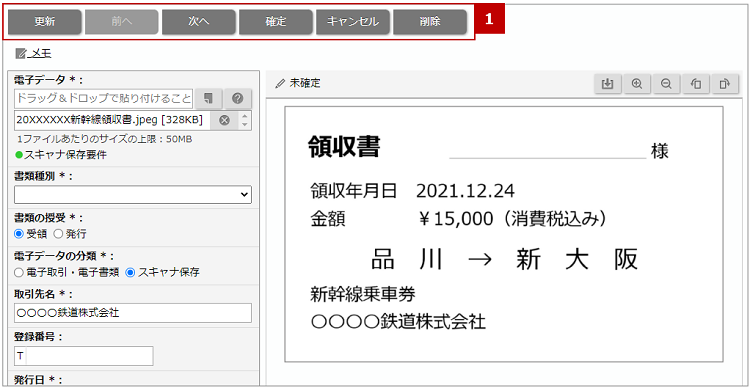Delete the record with 削除 button
Image resolution: width=750 pixels, height=388 pixels.
(430, 22)
